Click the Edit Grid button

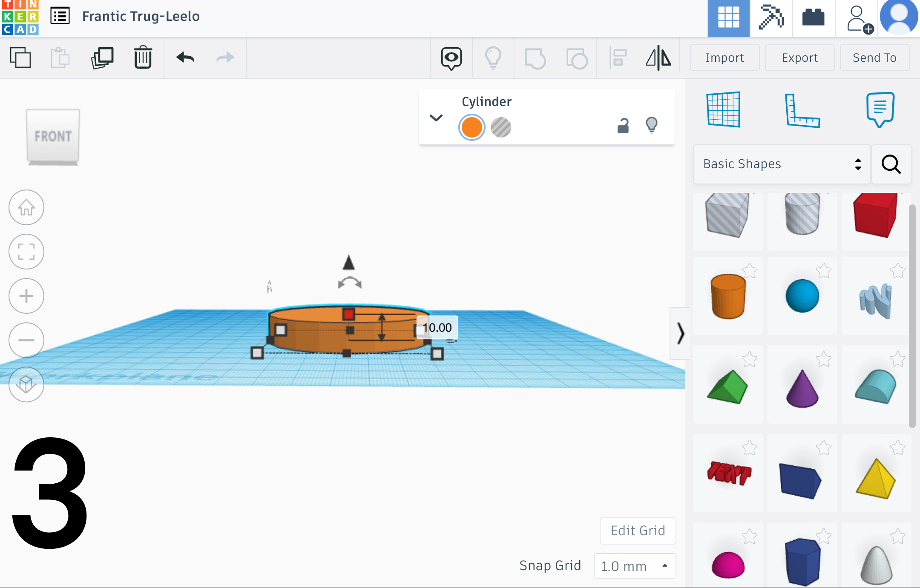click(x=638, y=531)
